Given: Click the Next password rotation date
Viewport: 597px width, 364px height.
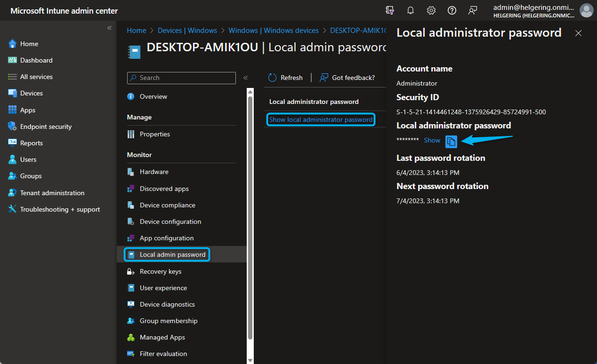Looking at the screenshot, I should click(x=428, y=201).
